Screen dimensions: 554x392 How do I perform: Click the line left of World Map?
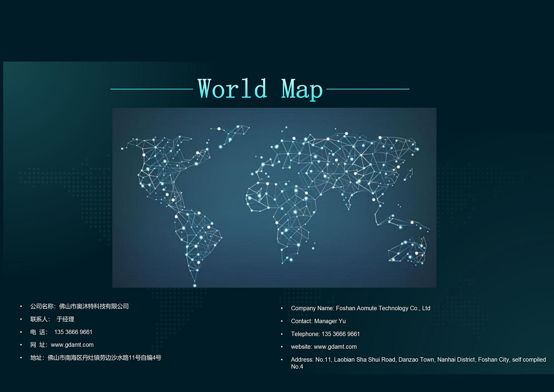tap(152, 89)
